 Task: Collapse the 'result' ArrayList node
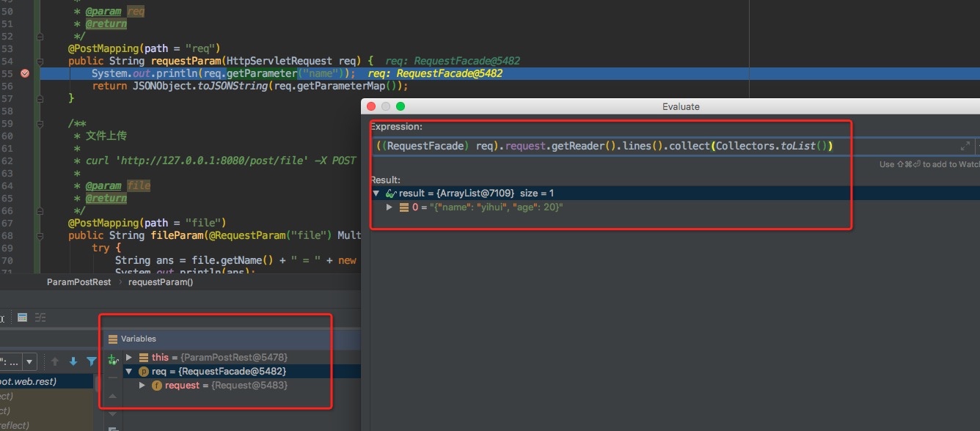pos(376,194)
